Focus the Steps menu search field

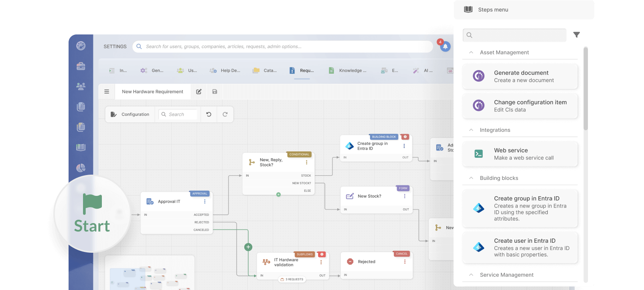coord(514,35)
